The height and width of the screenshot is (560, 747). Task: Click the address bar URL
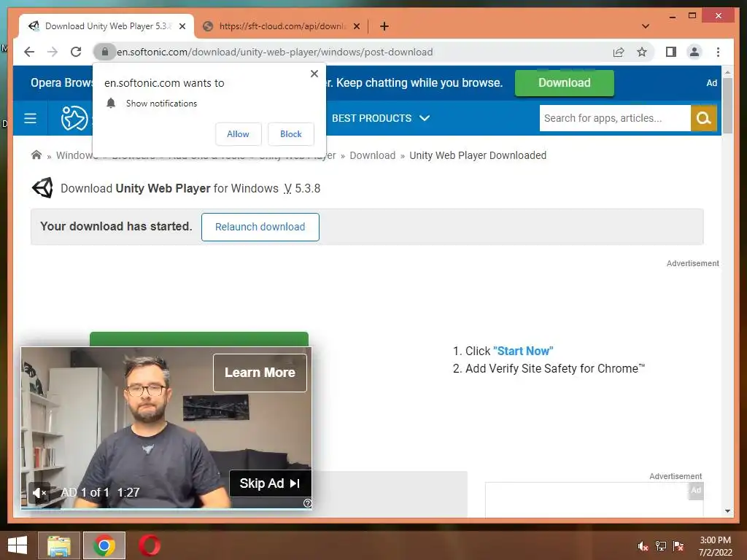pyautogui.click(x=275, y=52)
